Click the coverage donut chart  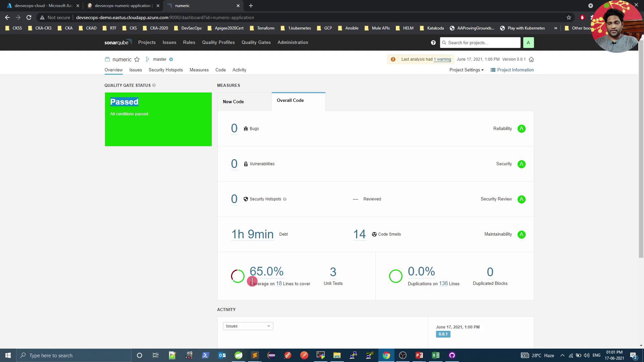(238, 276)
